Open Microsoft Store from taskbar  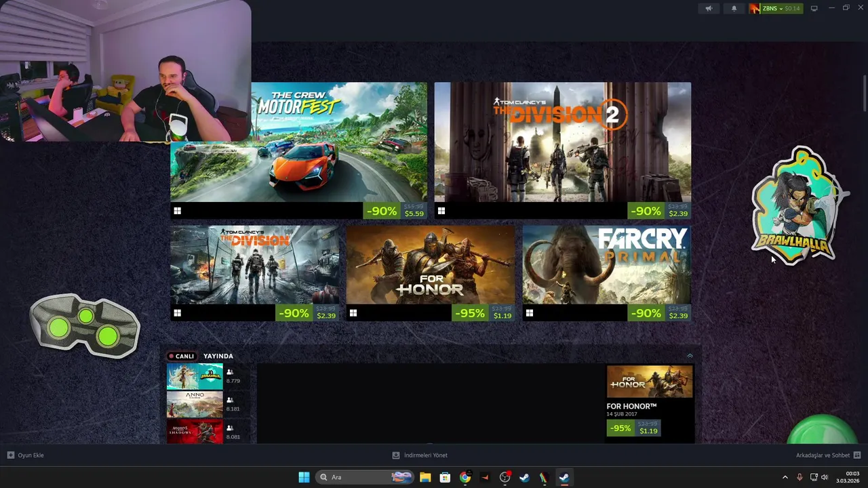445,477
